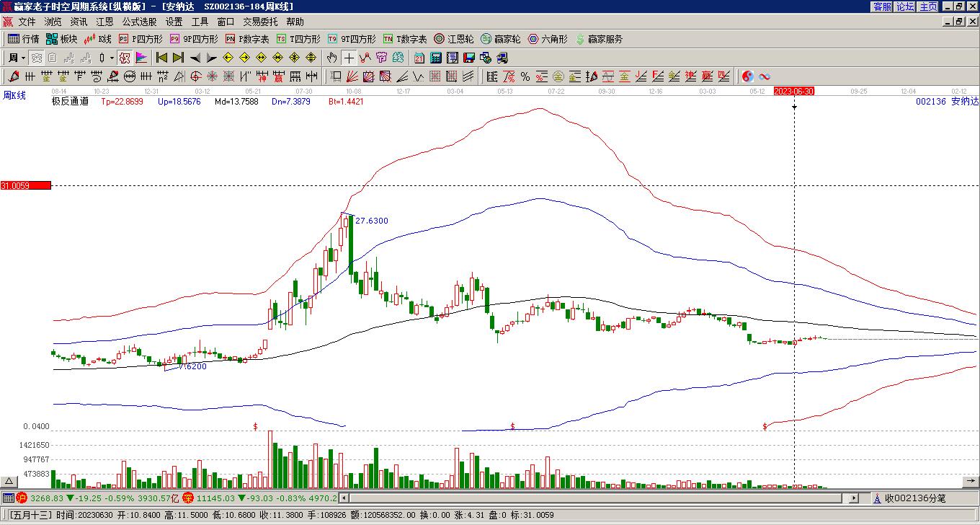Viewport: 980px width, 525px height.
Task: Click the 周K线 chart label
Action: (x=14, y=95)
